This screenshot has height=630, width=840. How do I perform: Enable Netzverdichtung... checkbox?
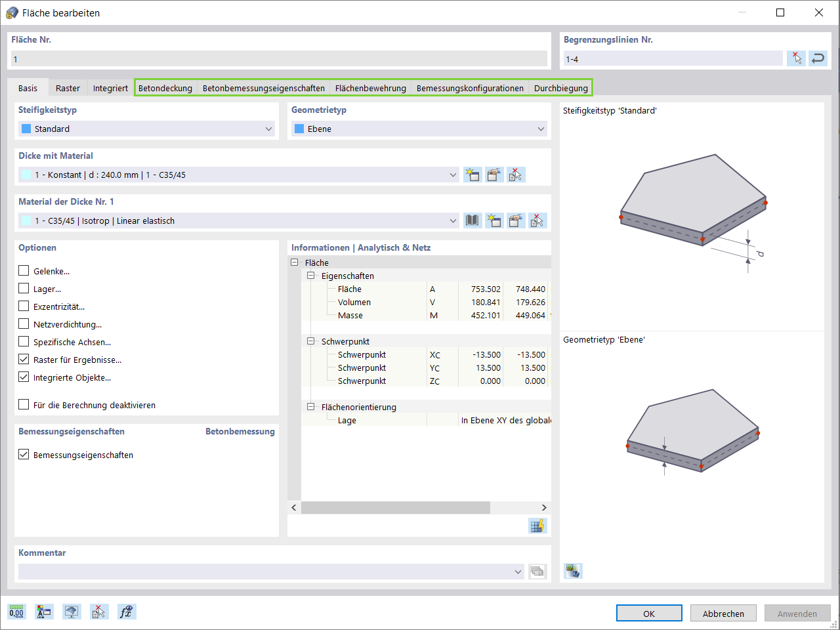[x=24, y=324]
